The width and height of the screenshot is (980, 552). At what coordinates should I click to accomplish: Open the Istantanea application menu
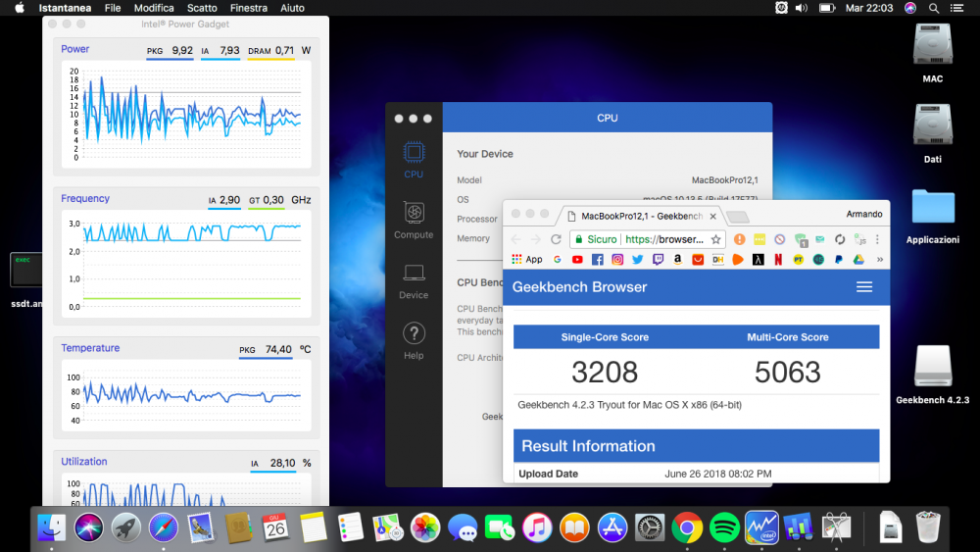point(65,8)
